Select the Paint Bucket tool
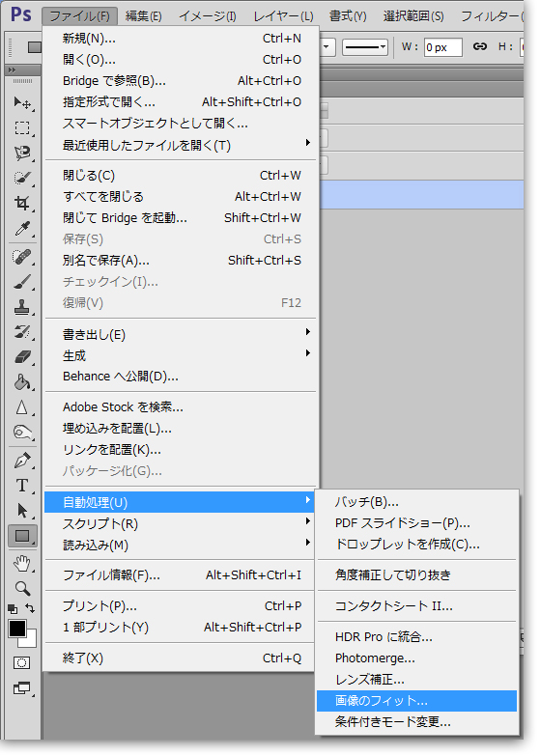The width and height of the screenshot is (540, 756). point(22,382)
